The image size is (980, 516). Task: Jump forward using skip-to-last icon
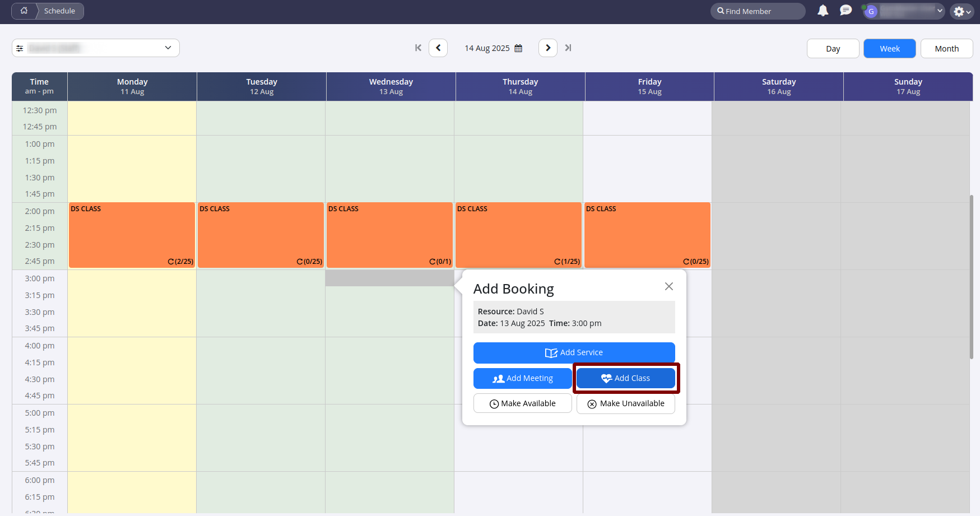[568, 48]
